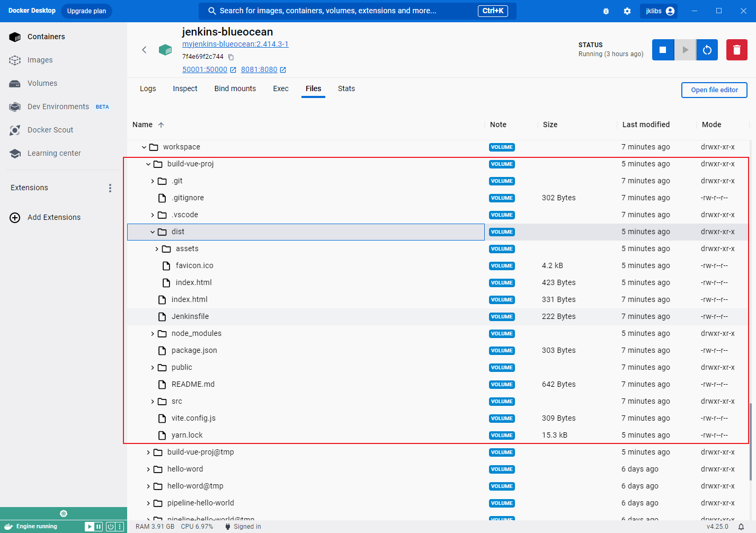Pause the Docker engine
756x533 pixels.
click(x=99, y=527)
